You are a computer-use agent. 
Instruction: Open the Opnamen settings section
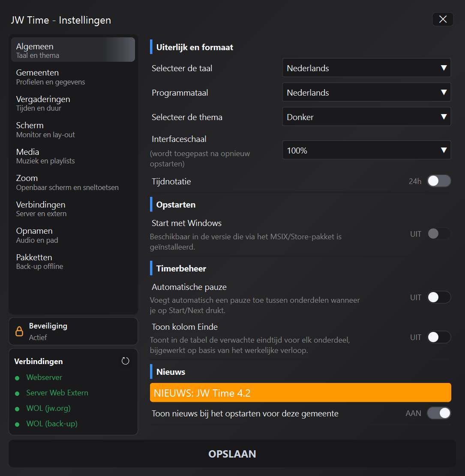(73, 235)
